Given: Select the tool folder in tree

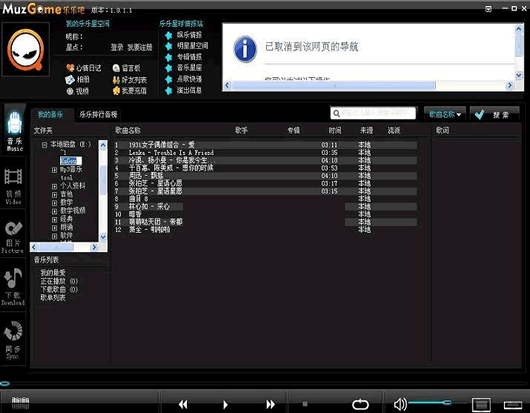Looking at the screenshot, I should pos(67,178).
